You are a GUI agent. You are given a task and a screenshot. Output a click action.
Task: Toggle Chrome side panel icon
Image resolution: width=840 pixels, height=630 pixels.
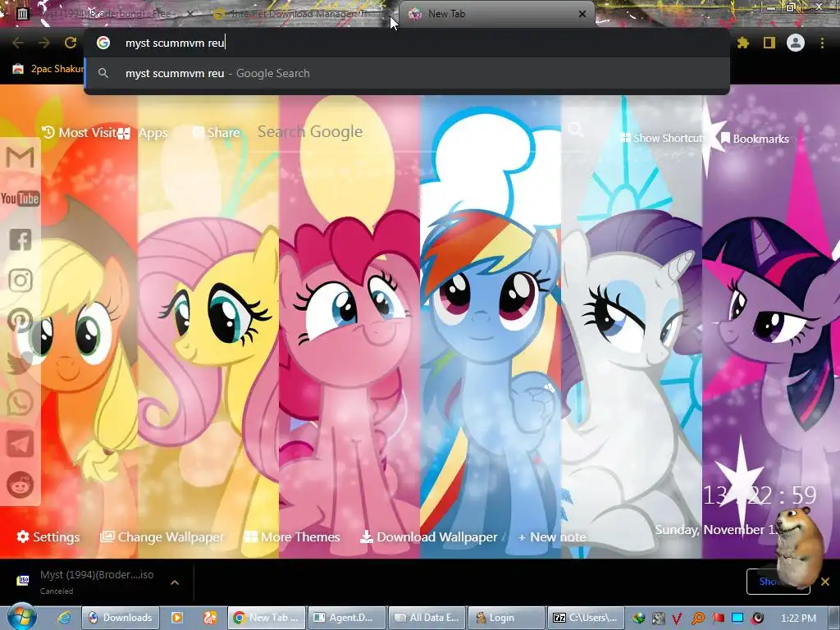click(769, 43)
